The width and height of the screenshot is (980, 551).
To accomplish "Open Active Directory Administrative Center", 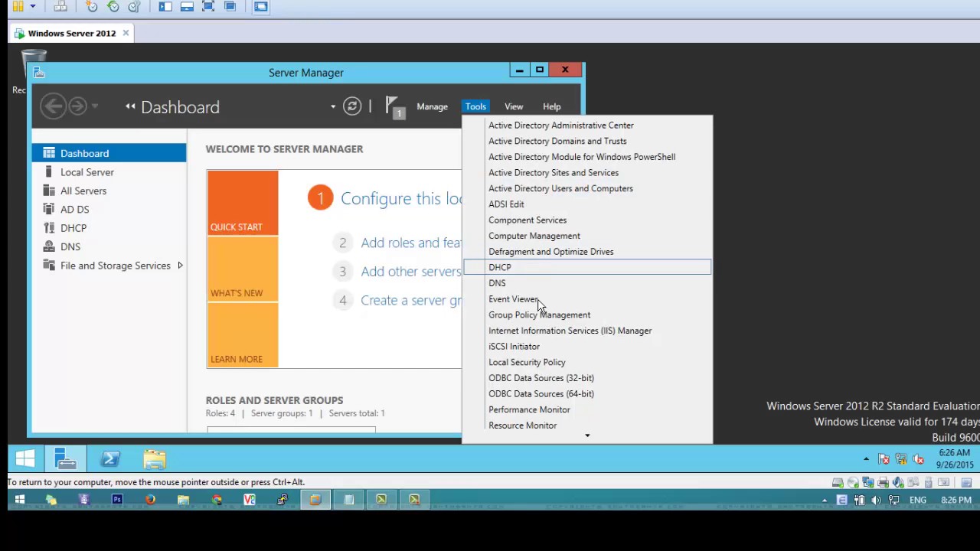I will point(587,125).
